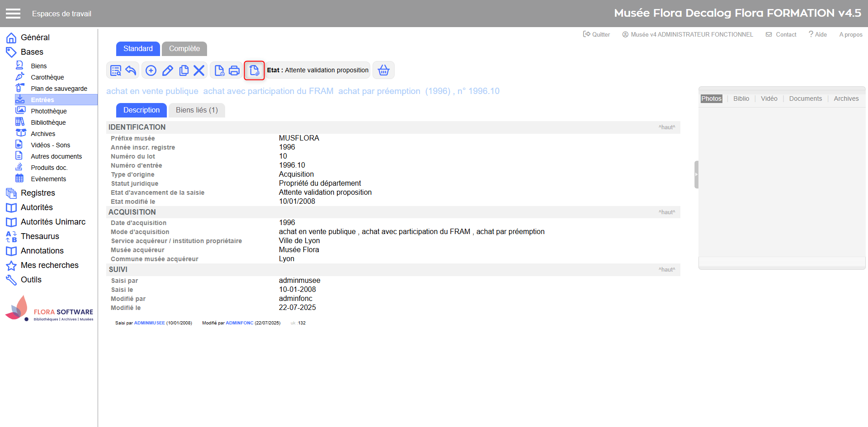The image size is (868, 427).
Task: Open the Biens liés (1) tab
Action: pyautogui.click(x=197, y=110)
